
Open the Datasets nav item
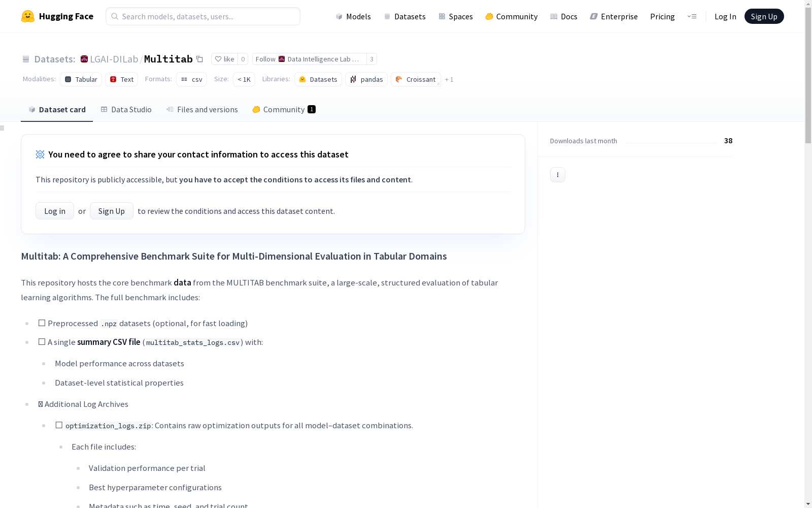(x=404, y=16)
